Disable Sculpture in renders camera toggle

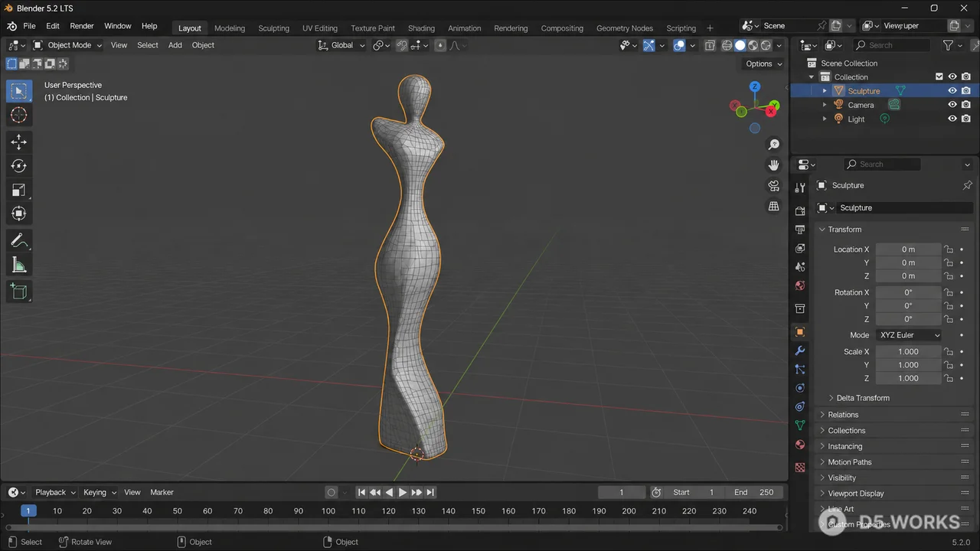[x=966, y=91]
